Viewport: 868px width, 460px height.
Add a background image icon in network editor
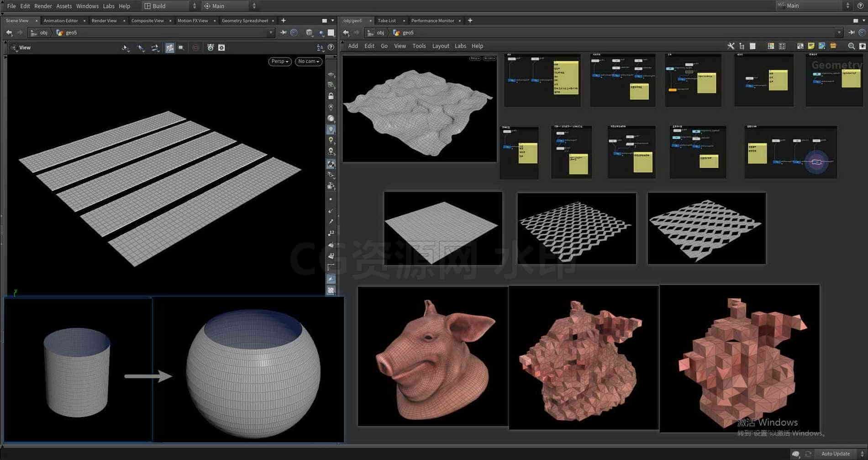pyautogui.click(x=822, y=46)
